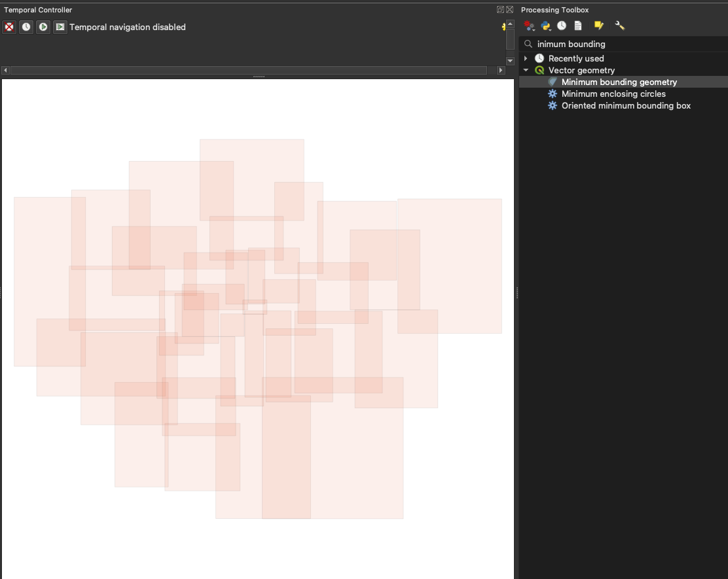
Task: Select the Minimum enclosing circles algorithm
Action: (613, 94)
